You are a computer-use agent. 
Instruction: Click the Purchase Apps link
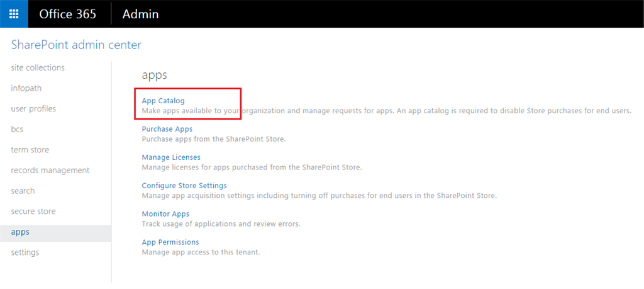[167, 129]
